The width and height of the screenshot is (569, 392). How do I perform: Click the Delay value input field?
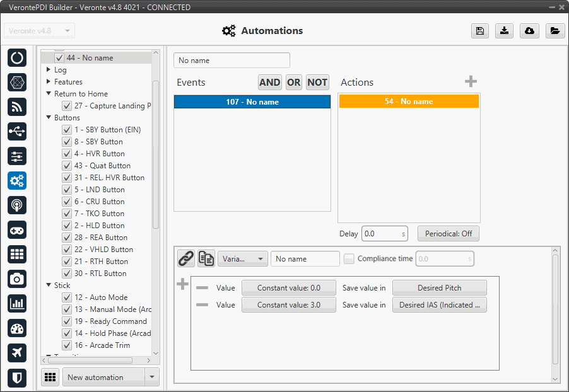[x=380, y=233]
